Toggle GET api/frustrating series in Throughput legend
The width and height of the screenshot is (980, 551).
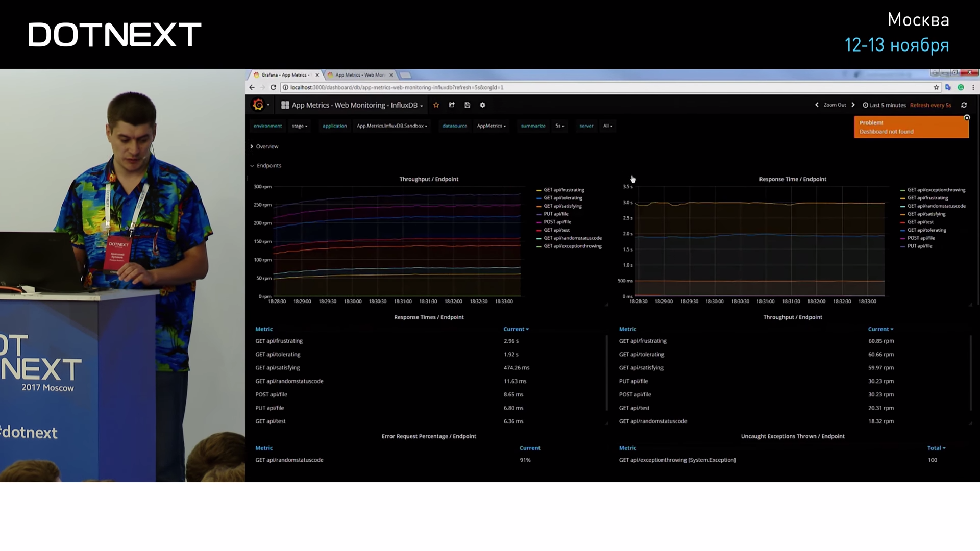coord(563,190)
